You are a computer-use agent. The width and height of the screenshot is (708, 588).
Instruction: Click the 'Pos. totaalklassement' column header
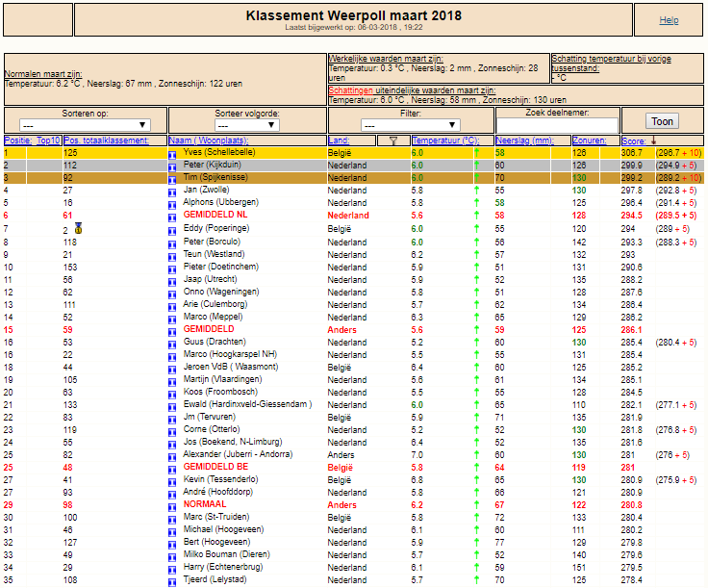point(106,141)
